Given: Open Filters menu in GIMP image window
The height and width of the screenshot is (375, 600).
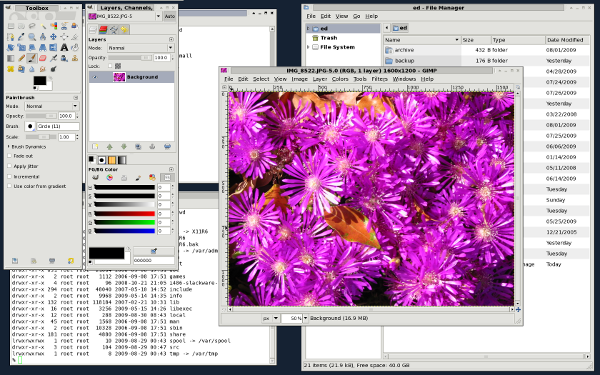Looking at the screenshot, I should 380,79.
